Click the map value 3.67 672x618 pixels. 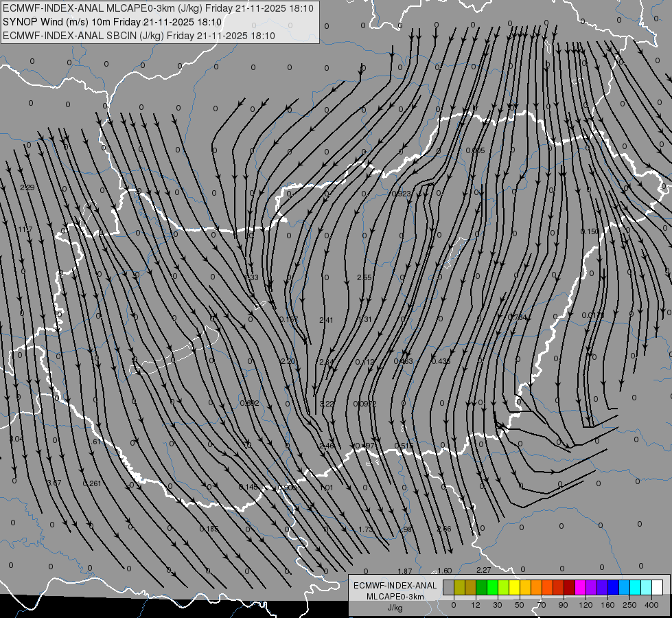coord(54,483)
